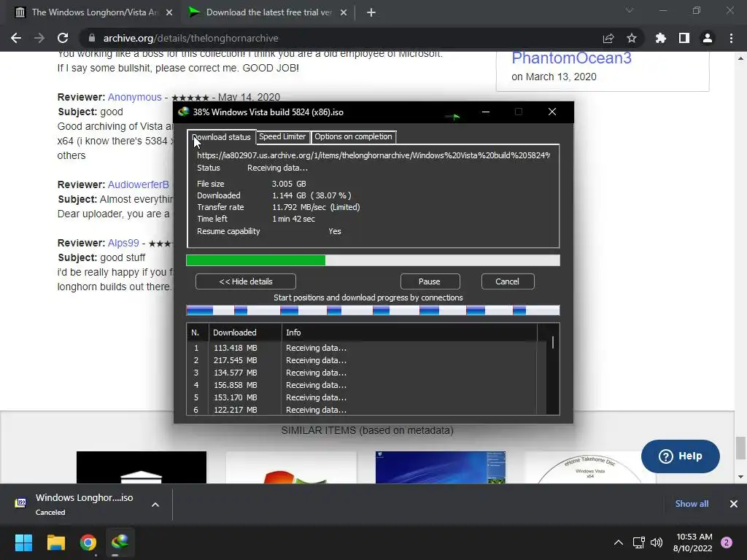Open the eHome Takehome Disc thumbnail

tap(589, 467)
